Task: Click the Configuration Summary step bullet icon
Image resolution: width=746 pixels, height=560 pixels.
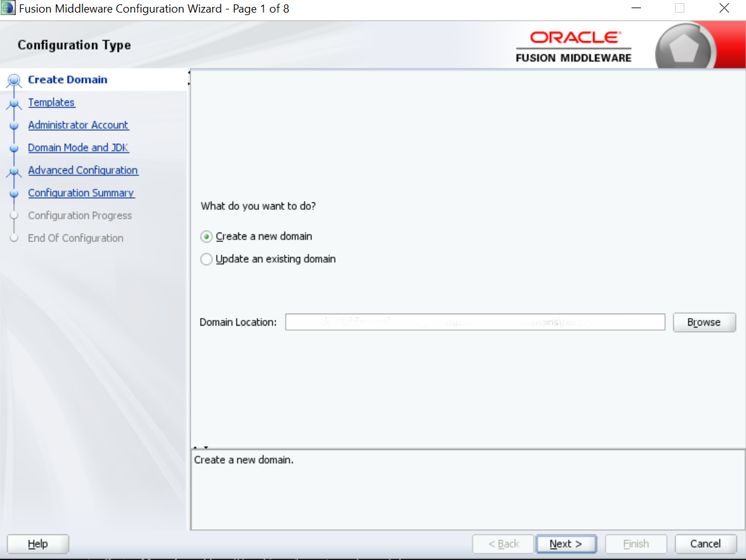Action: point(14,194)
